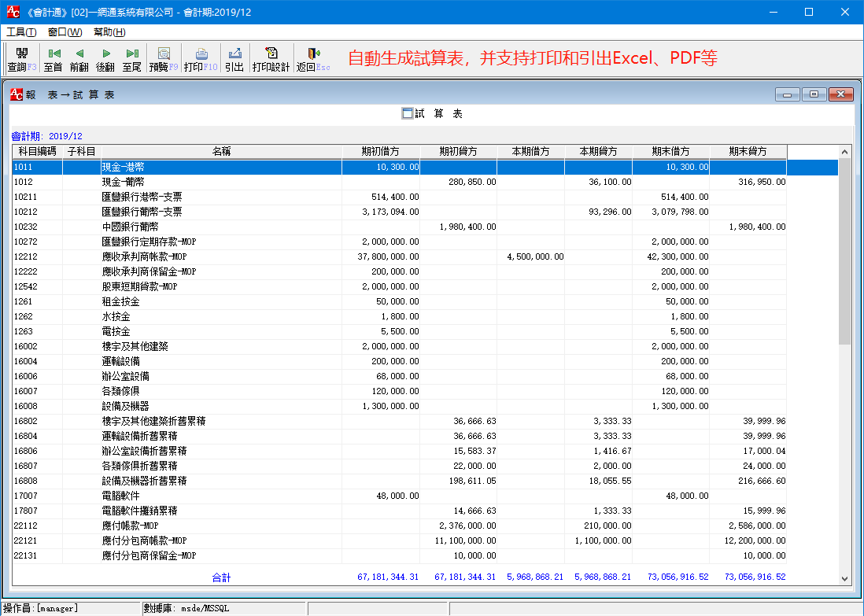Click 返回 to exit the report

click(312, 60)
